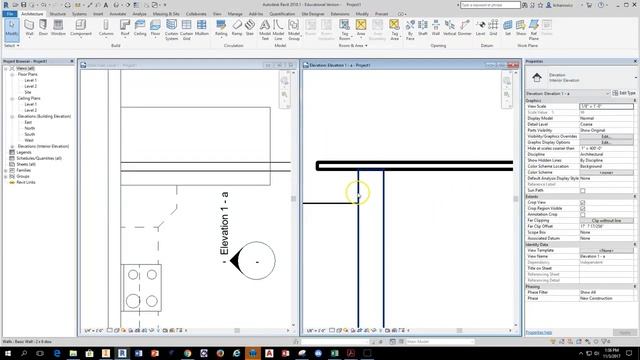Select the Stair tool
The image size is (640, 360).
pyautogui.click(x=250, y=28)
